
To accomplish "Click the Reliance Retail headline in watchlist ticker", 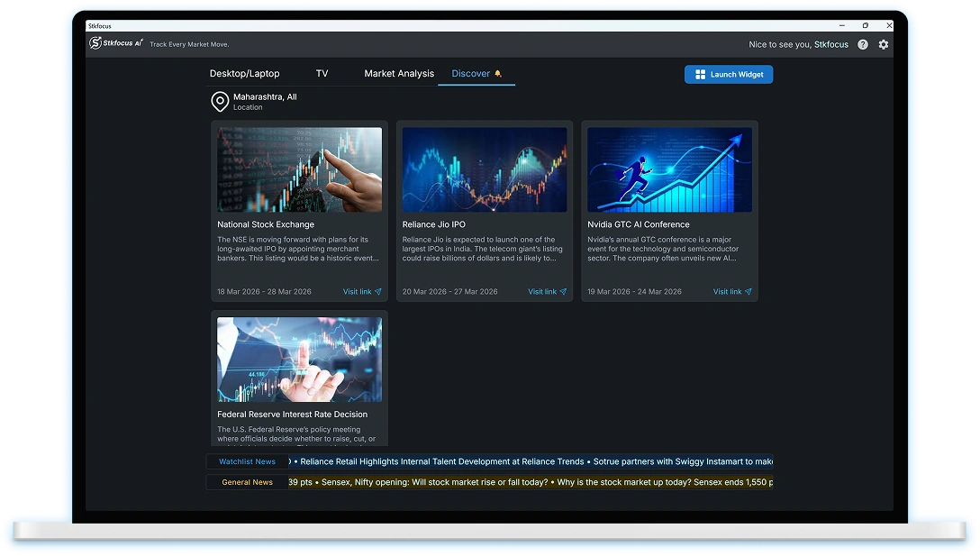I will coord(442,461).
